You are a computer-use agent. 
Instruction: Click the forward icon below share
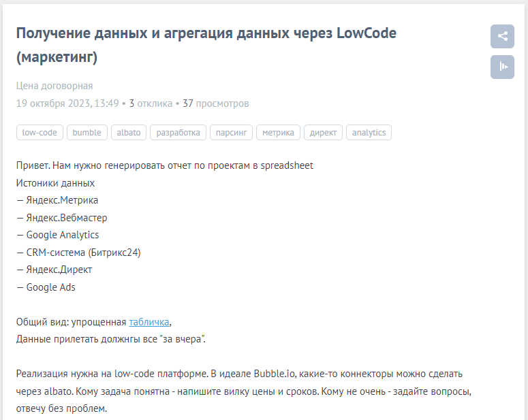[x=502, y=67]
